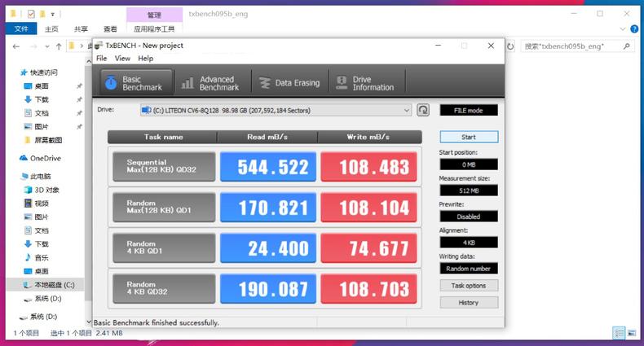This screenshot has height=346, width=644.
Task: Click the 544.522 sequential read result
Action: click(268, 166)
